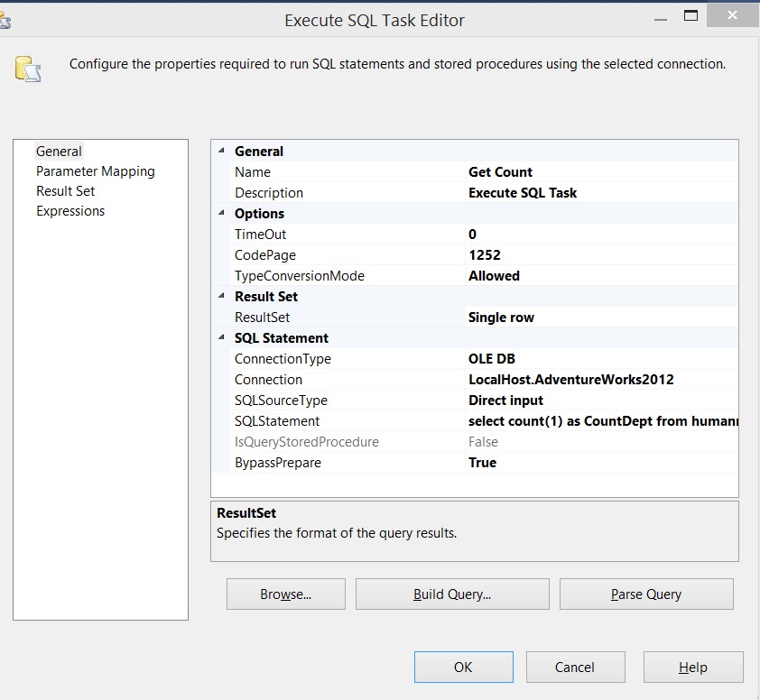Image resolution: width=760 pixels, height=700 pixels.
Task: Select the SQLSourceType property label
Action: (281, 401)
